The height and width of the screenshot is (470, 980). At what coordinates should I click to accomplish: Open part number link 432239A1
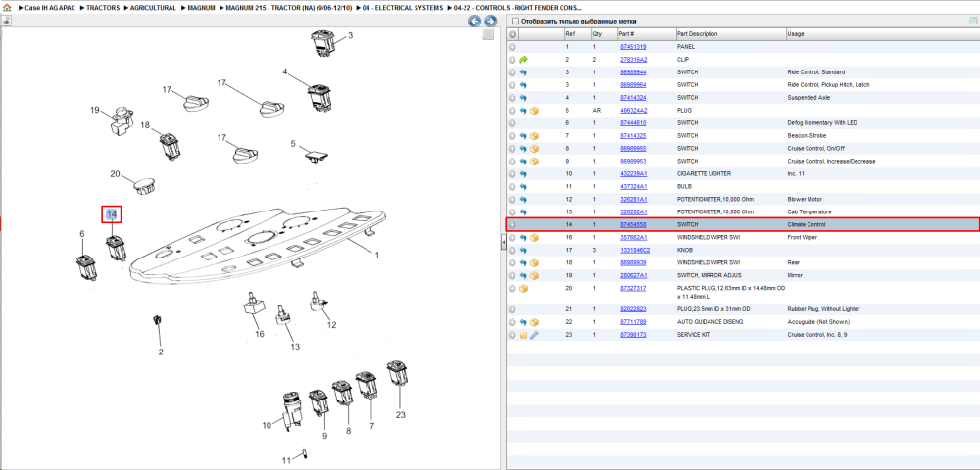[633, 174]
